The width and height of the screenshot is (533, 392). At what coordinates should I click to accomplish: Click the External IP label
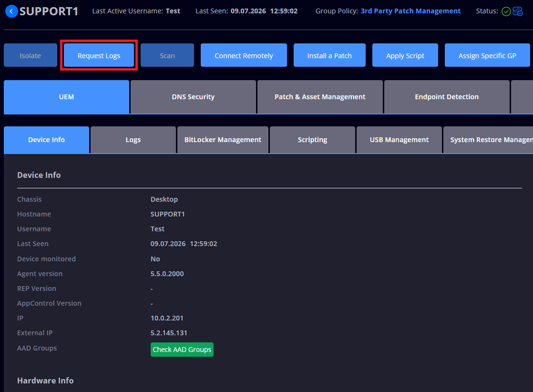[x=35, y=333]
